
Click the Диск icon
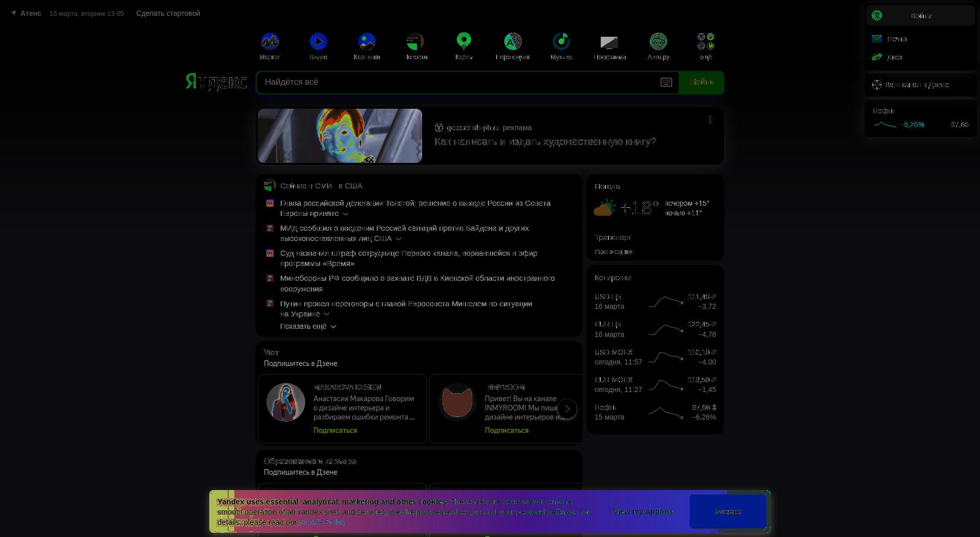[877, 57]
